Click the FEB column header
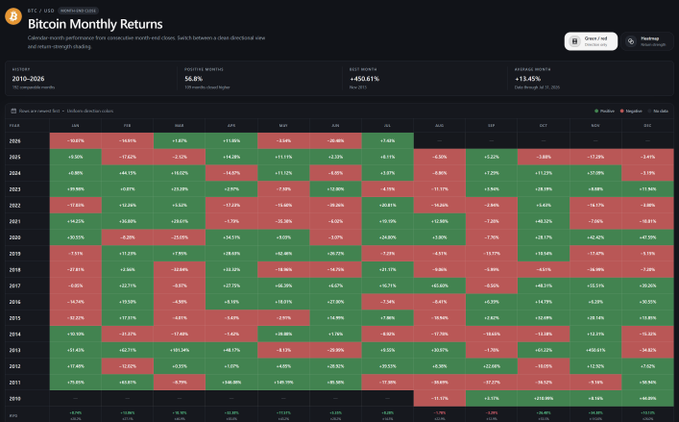The width and height of the screenshot is (679, 422). [127, 126]
